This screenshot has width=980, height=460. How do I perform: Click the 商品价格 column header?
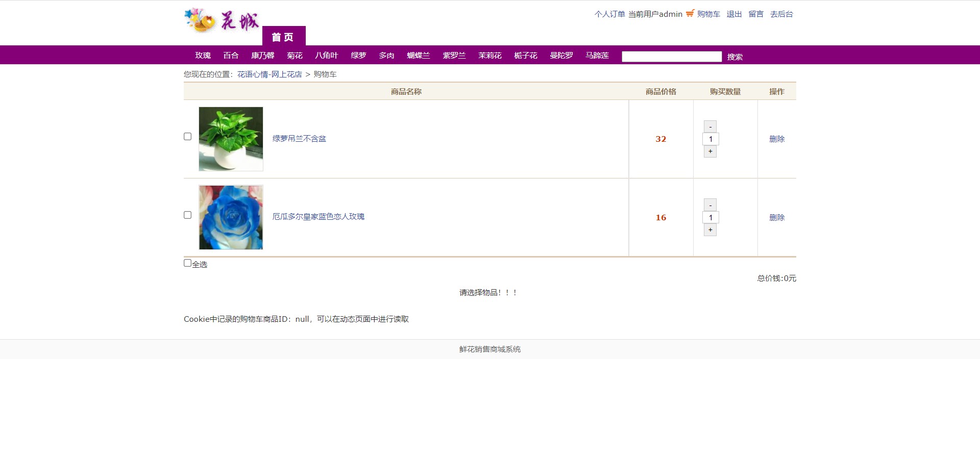pyautogui.click(x=661, y=92)
